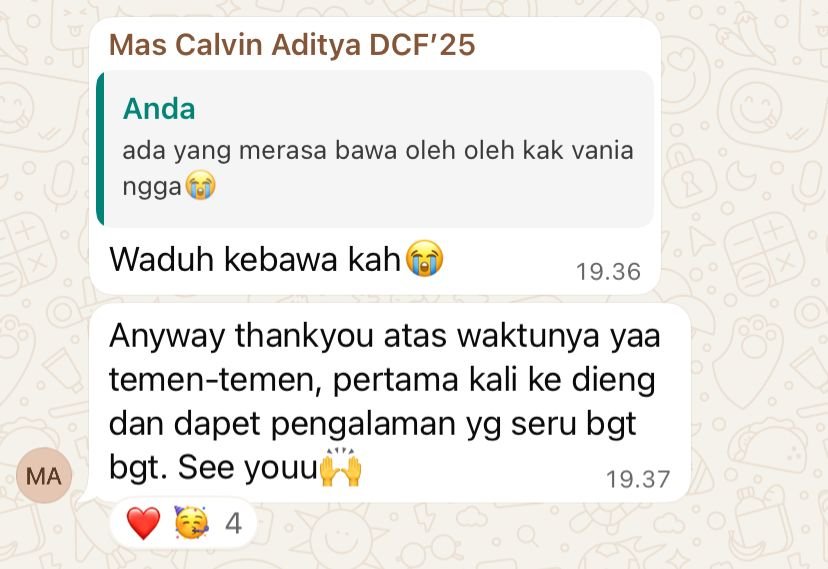Image resolution: width=828 pixels, height=569 pixels.
Task: Open sender name Mas Calvin Aditya DCF'25
Action: tap(292, 44)
